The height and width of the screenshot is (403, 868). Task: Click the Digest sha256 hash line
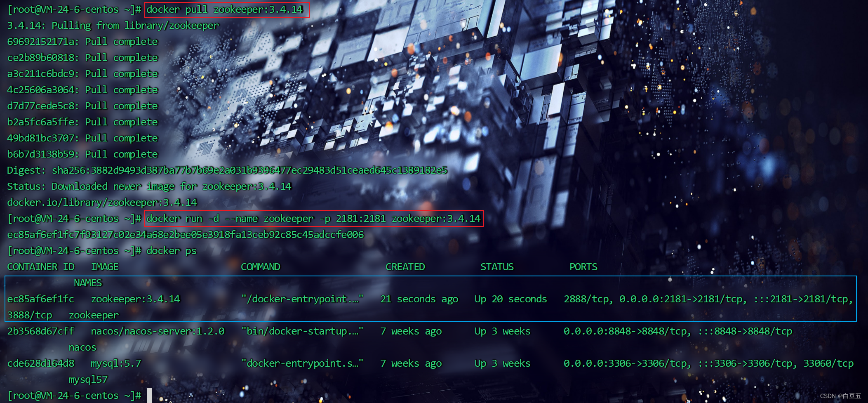point(227,170)
